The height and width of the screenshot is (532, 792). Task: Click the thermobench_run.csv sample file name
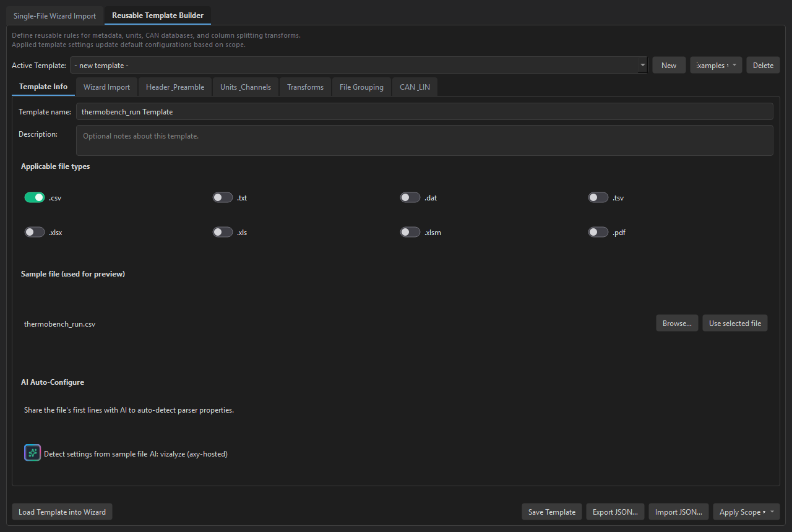[59, 324]
